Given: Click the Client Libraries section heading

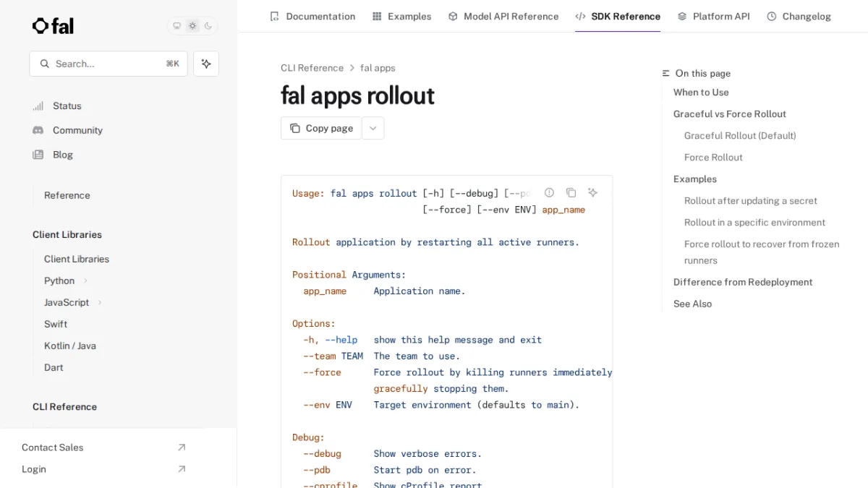Looking at the screenshot, I should coord(67,235).
